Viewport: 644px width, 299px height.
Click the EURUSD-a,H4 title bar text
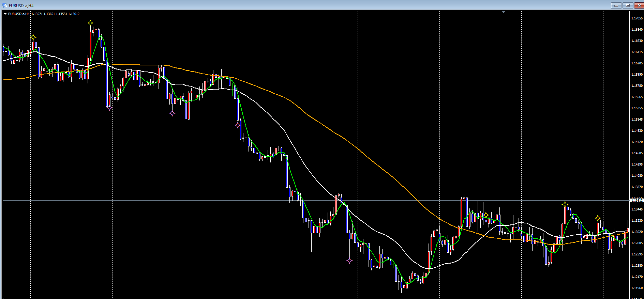click(x=21, y=6)
